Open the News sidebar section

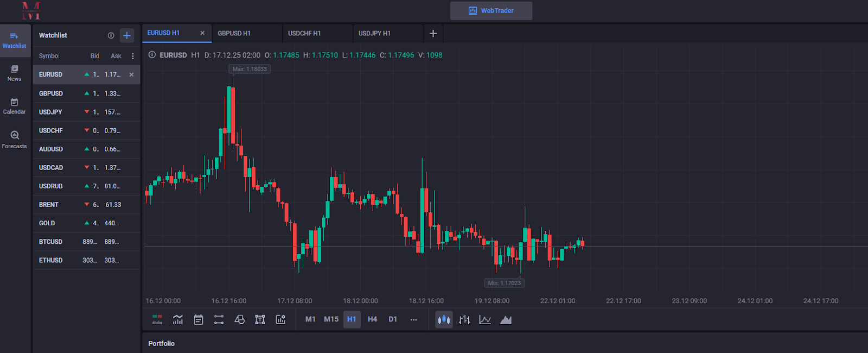click(15, 73)
